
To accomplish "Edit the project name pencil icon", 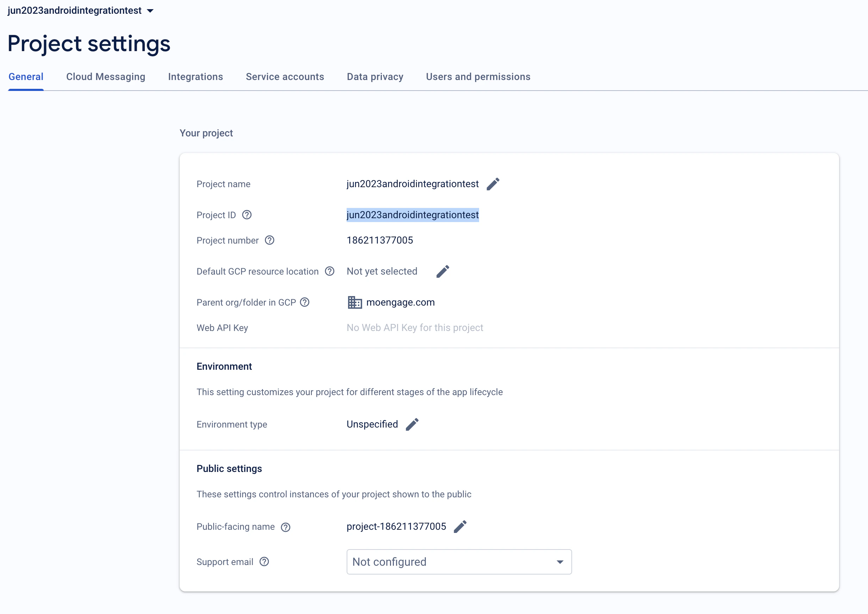I will pos(492,184).
